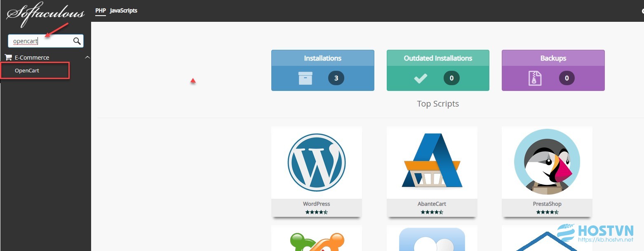Click the Outdated Installations checkmark icon
Image resolution: width=644 pixels, height=251 pixels.
pyautogui.click(x=421, y=78)
